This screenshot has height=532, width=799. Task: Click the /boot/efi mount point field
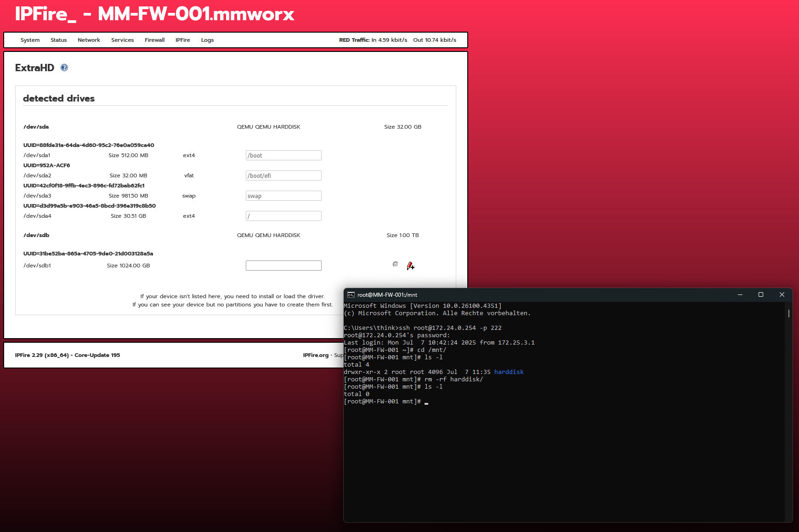pyautogui.click(x=283, y=175)
